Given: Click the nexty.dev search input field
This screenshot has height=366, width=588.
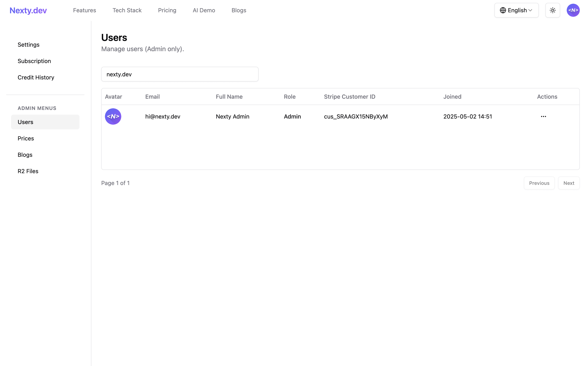Looking at the screenshot, I should point(180,74).
